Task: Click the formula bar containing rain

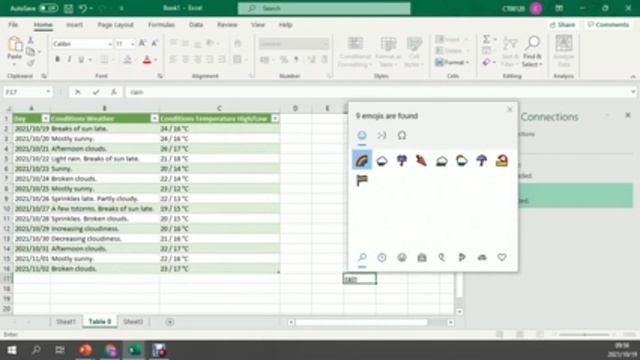Action: (x=378, y=92)
